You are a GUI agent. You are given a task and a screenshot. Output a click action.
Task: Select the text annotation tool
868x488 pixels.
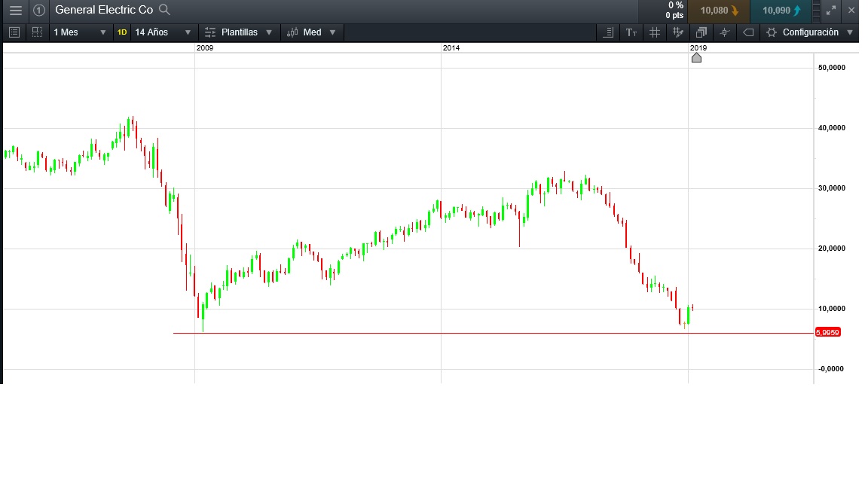[631, 32]
